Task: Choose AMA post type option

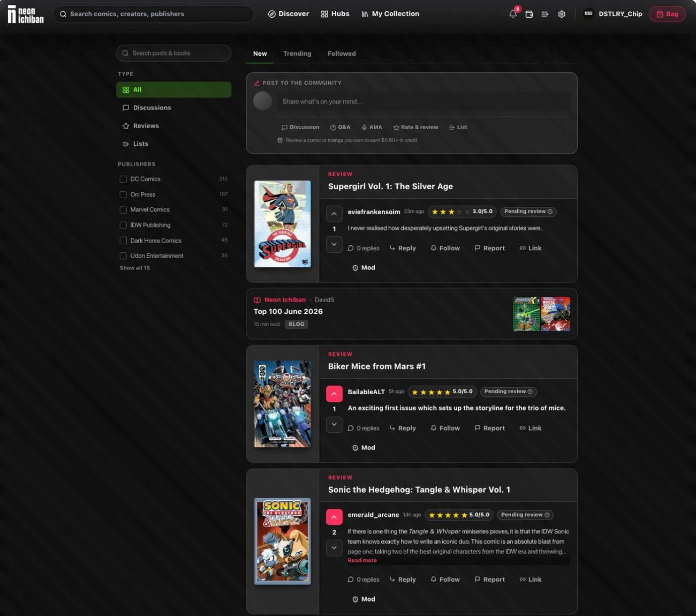Action: tap(372, 127)
